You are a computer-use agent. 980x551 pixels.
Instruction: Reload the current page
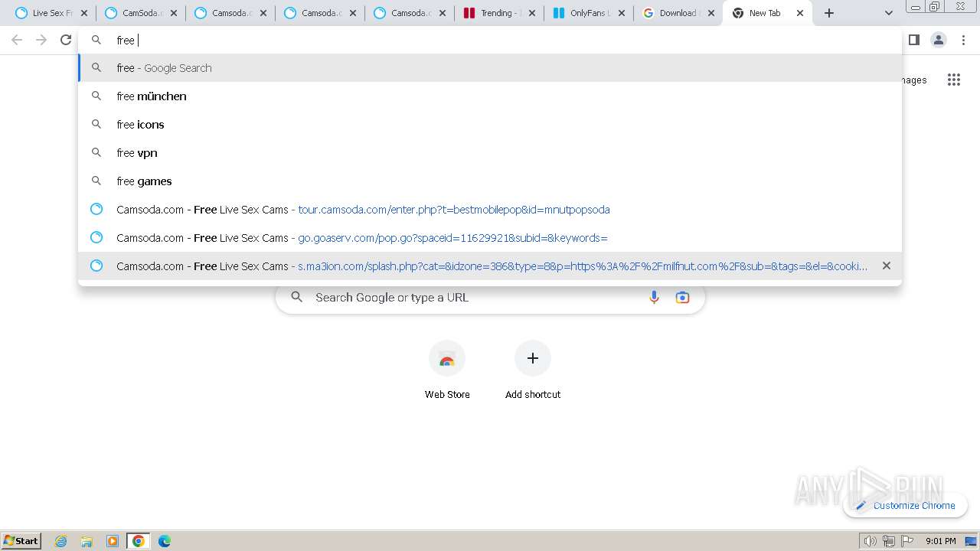pos(66,40)
